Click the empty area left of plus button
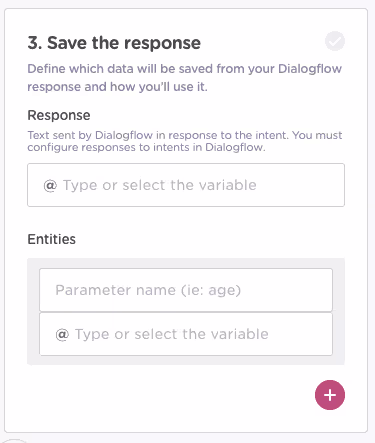This screenshot has width=375, height=443. (x=167, y=395)
